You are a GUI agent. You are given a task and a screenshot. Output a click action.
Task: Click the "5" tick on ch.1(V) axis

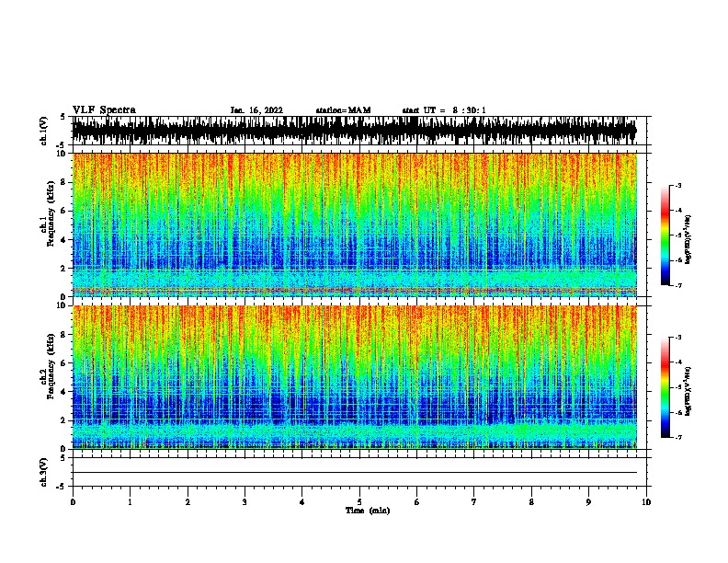63,117
